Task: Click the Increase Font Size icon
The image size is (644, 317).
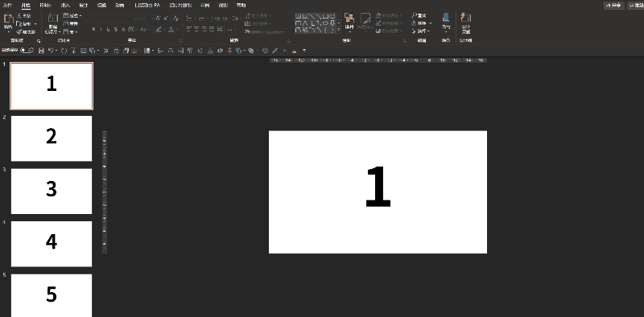Action: coord(158,19)
